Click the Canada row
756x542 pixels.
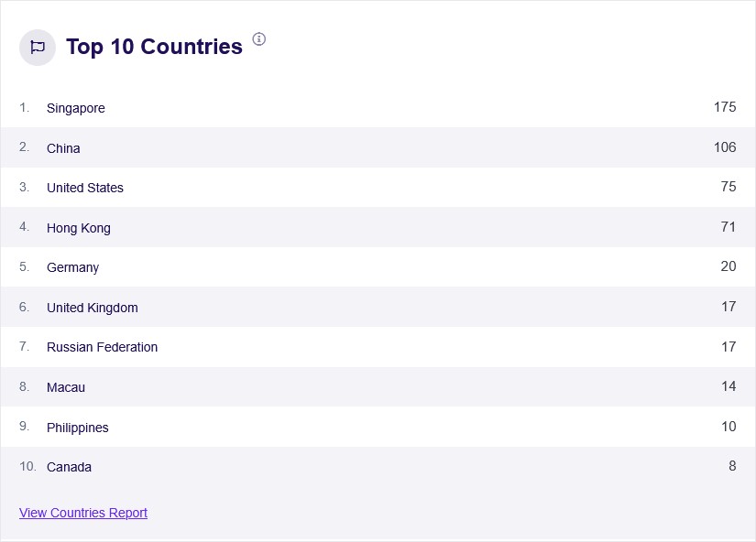pos(70,467)
